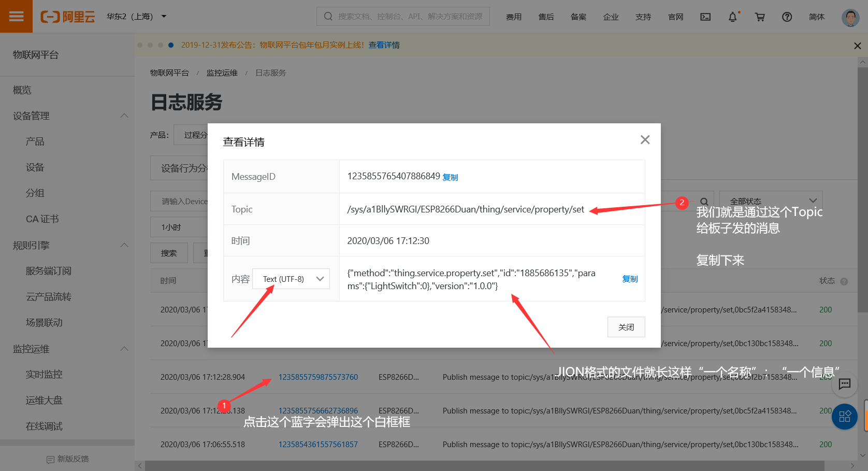This screenshot has height=471, width=868.
Task: Open the Cloud Shell terminal icon
Action: point(705,17)
